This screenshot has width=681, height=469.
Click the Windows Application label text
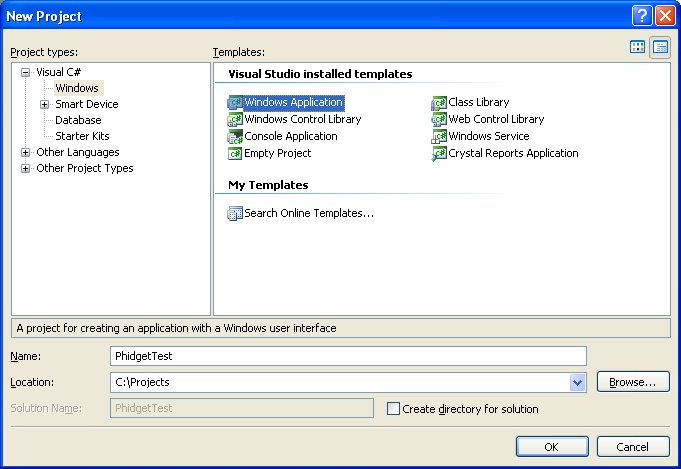click(294, 102)
